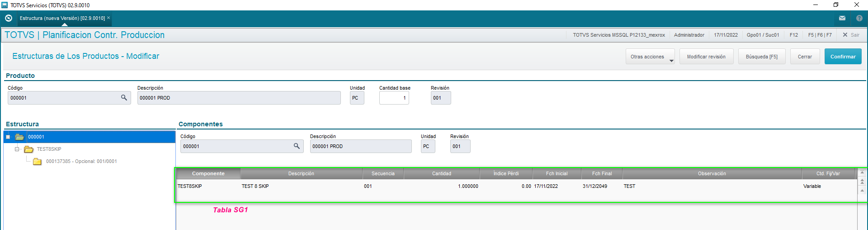Focus the Producto Descripción field
868x230 pixels.
pos(239,98)
